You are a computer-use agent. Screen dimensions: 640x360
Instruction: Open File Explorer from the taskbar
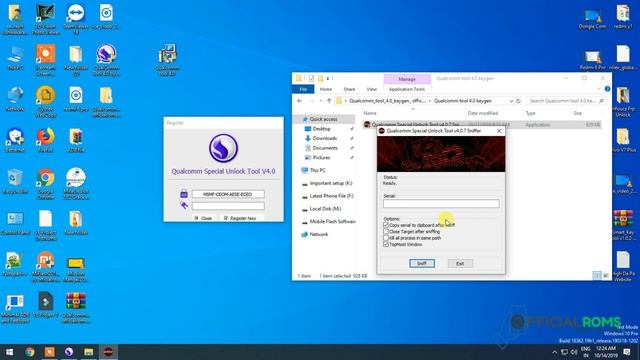point(89,352)
